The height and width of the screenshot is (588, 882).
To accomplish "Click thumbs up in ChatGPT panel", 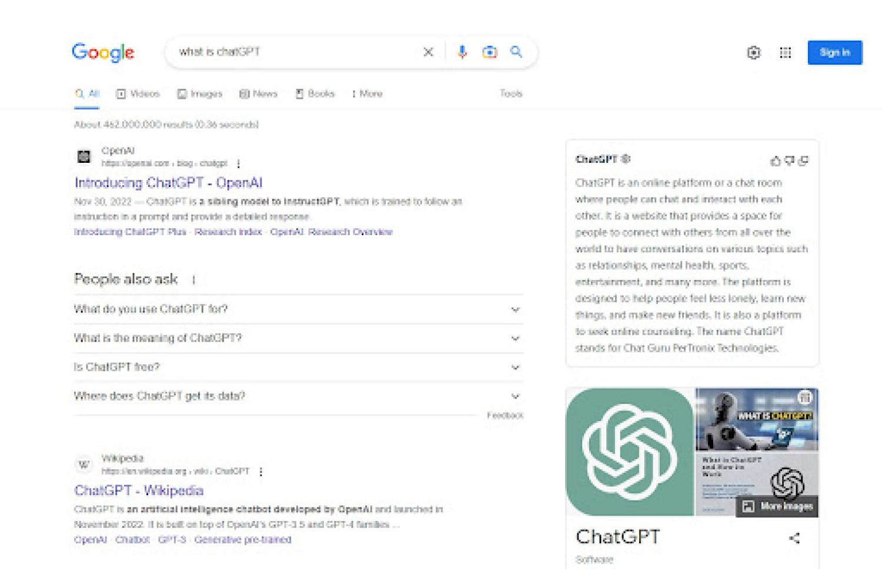I will click(776, 161).
